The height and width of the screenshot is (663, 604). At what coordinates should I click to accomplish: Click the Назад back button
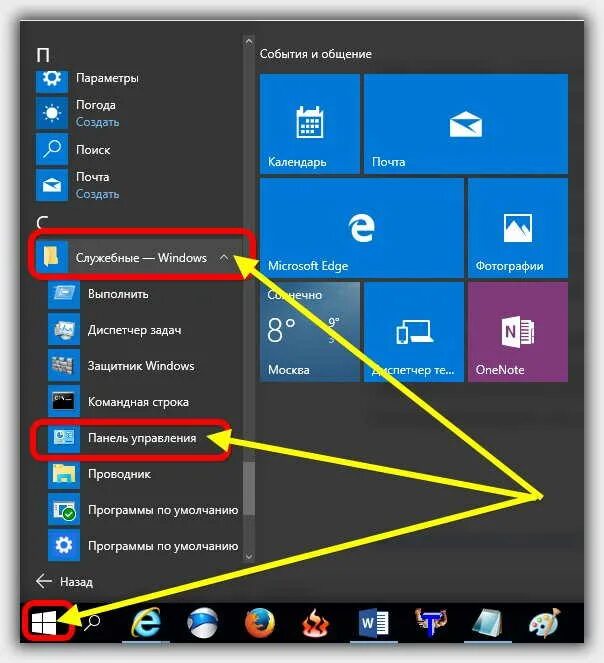pyautogui.click(x=64, y=581)
